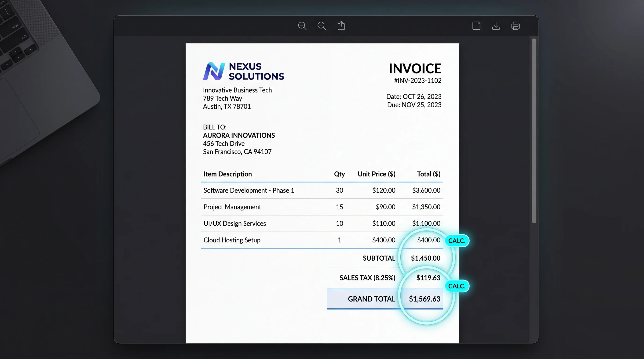
Task: Open the share icon in toolbar
Action: click(341, 25)
